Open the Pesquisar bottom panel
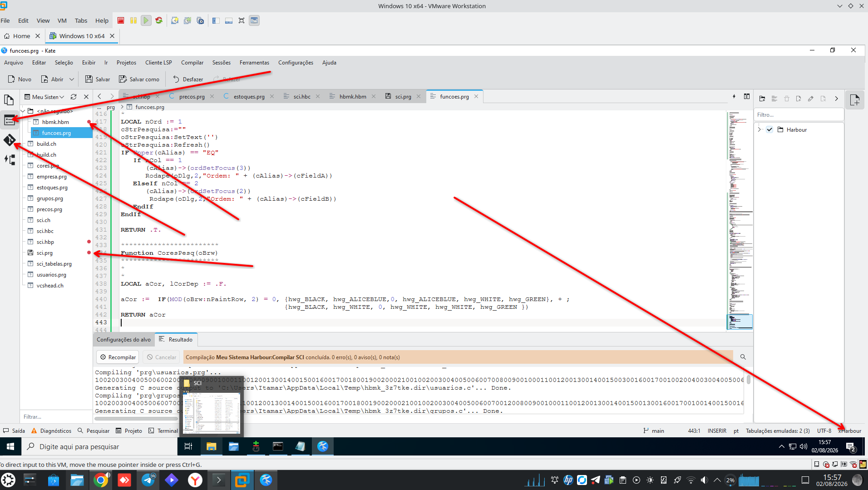 [94, 431]
